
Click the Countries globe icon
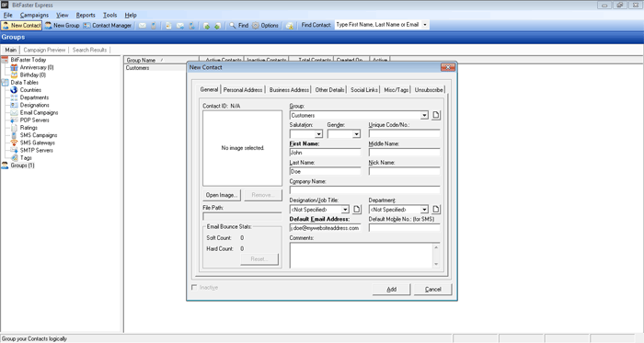14,90
